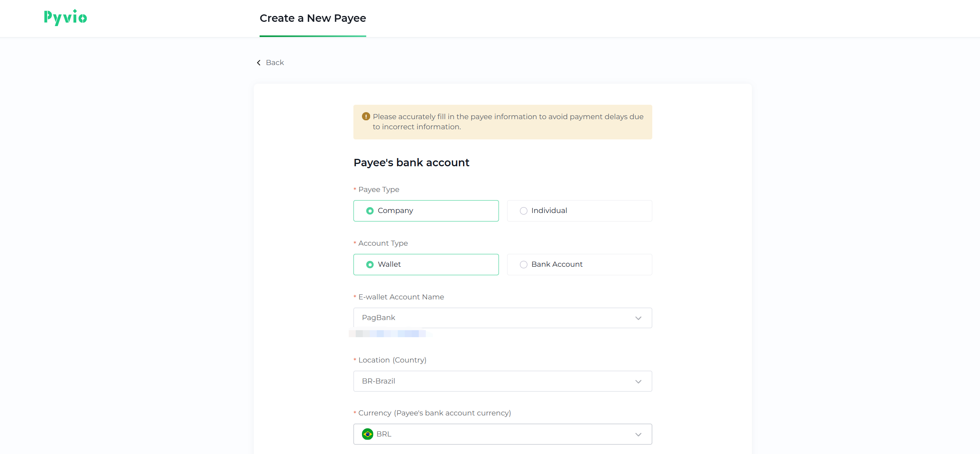Click the Pyvio logo
Image resolution: width=980 pixels, height=454 pixels.
pyautogui.click(x=65, y=18)
